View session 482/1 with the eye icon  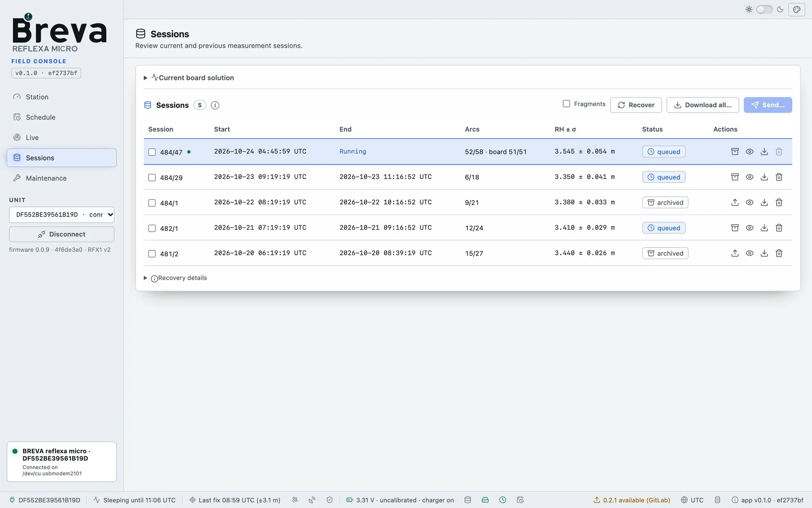tap(749, 228)
